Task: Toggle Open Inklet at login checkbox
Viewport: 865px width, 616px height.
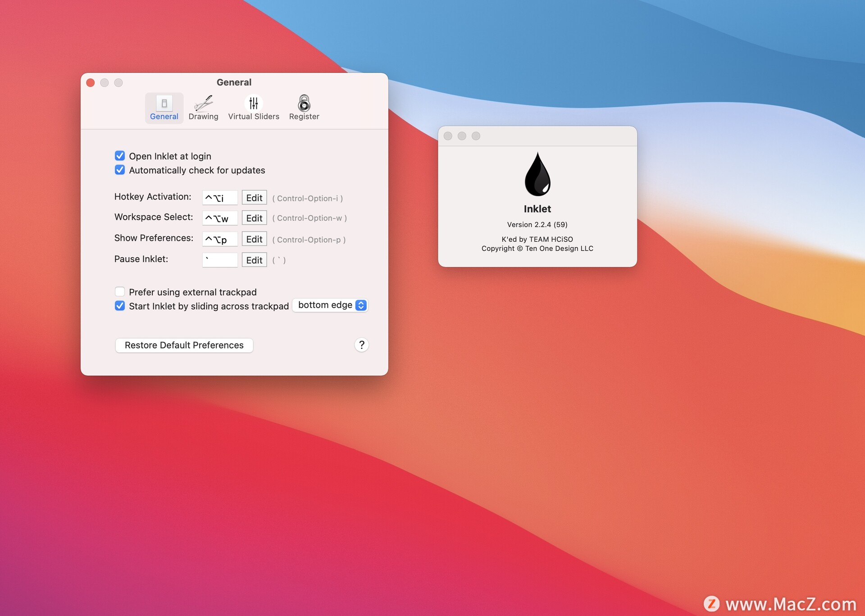Action: [120, 156]
